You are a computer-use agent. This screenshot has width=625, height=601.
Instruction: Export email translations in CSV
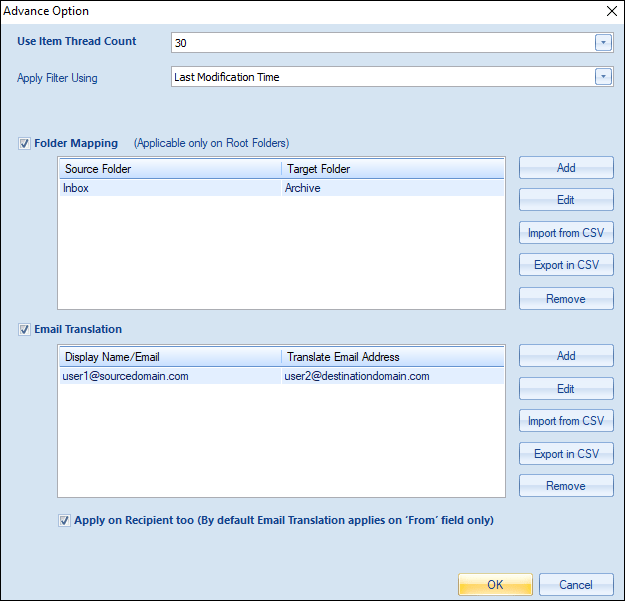click(x=566, y=454)
